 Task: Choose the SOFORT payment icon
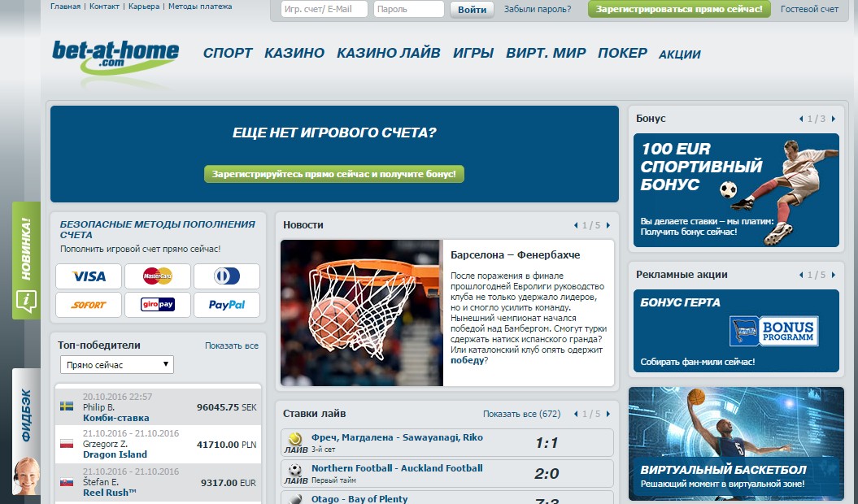tap(89, 305)
